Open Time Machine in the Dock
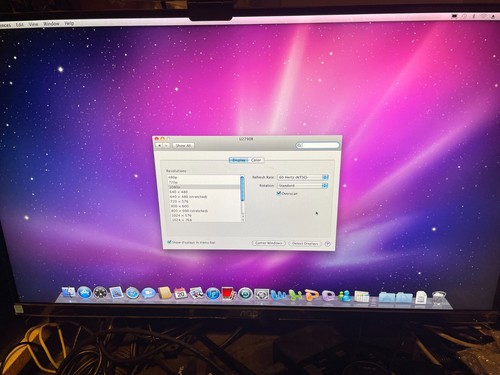Viewport: 500px width, 375px height. click(x=245, y=294)
